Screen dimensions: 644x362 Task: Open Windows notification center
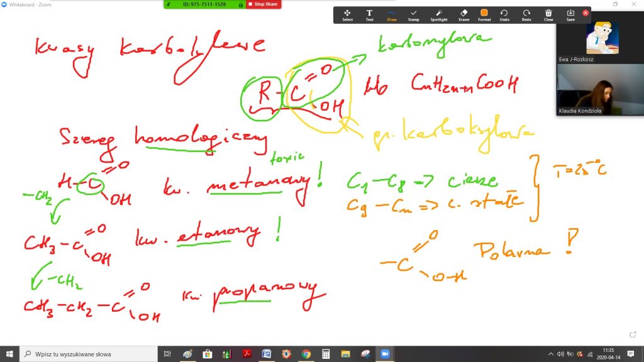(631, 354)
